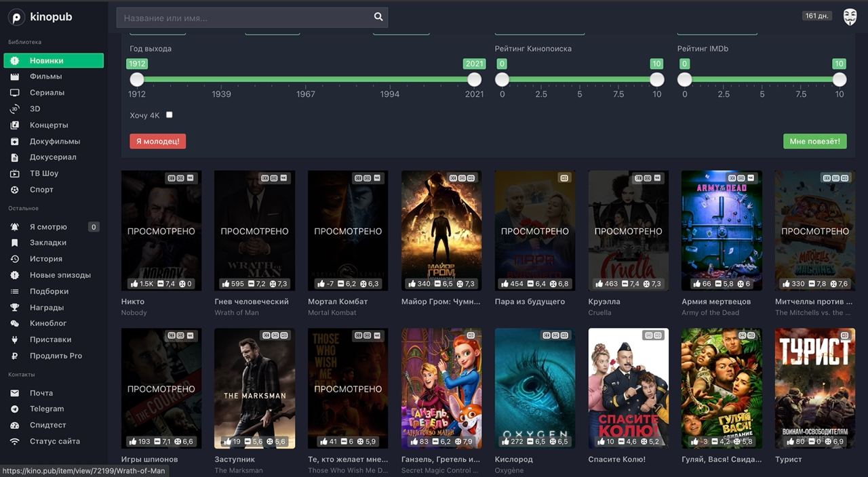Open the Майор Гром poster thumbnail
The width and height of the screenshot is (868, 477).
click(x=441, y=230)
